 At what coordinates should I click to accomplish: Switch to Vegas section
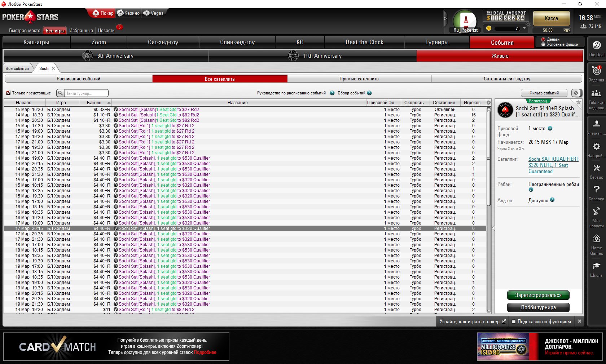(x=153, y=13)
